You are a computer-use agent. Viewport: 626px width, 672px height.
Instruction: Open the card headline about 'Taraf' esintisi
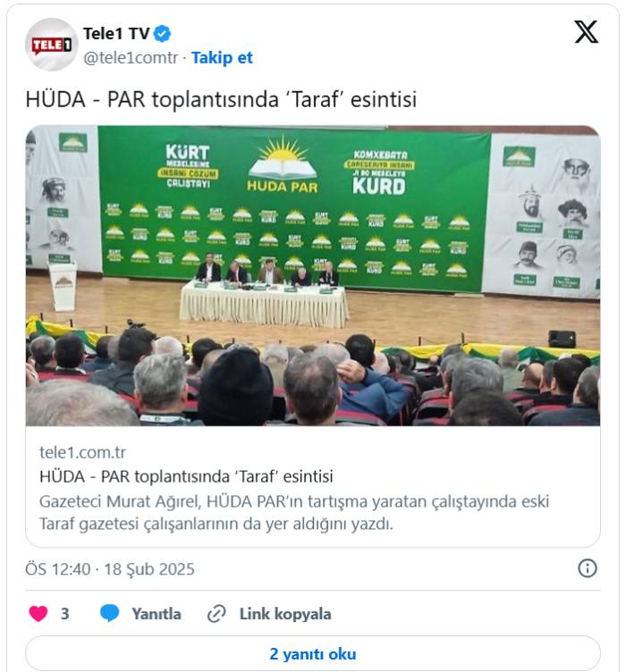186,476
